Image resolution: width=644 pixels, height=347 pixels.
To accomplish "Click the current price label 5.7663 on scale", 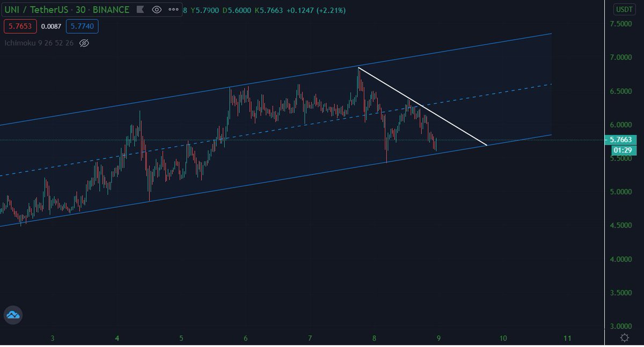I will coord(620,140).
